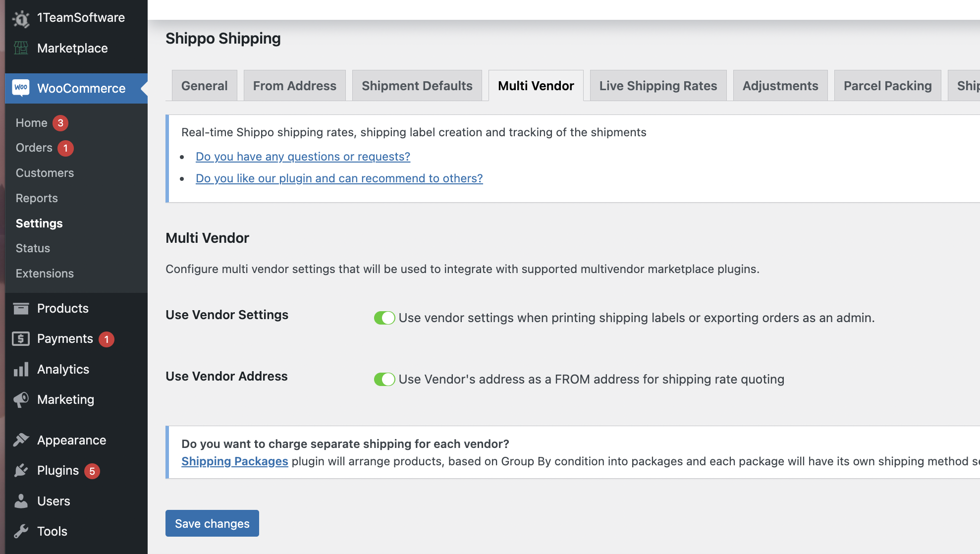
Task: Open the Shipping Packages plugin link
Action: coord(235,461)
